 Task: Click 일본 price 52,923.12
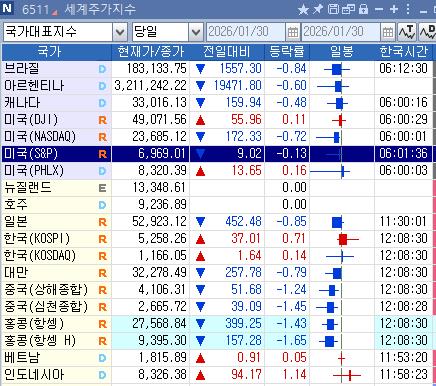pyautogui.click(x=159, y=222)
